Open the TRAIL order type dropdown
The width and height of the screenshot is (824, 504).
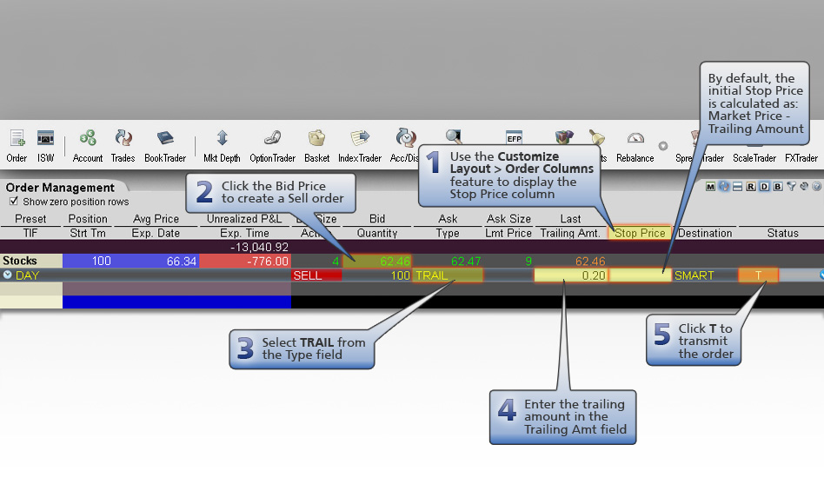tap(448, 275)
